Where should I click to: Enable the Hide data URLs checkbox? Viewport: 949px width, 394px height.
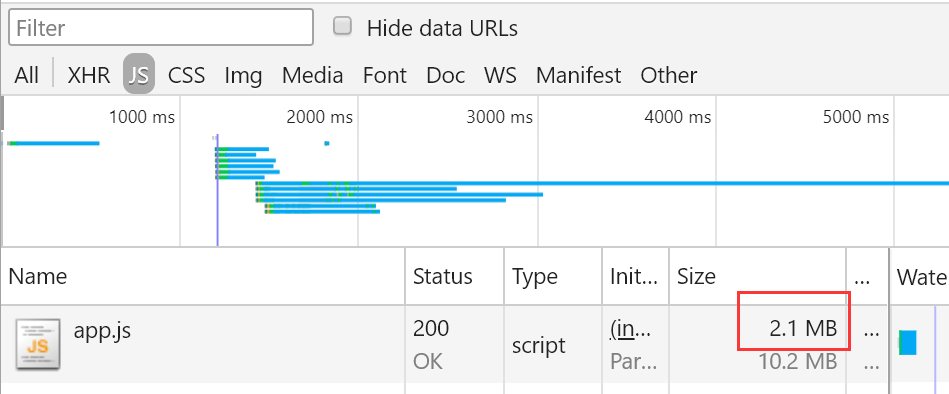(343, 26)
